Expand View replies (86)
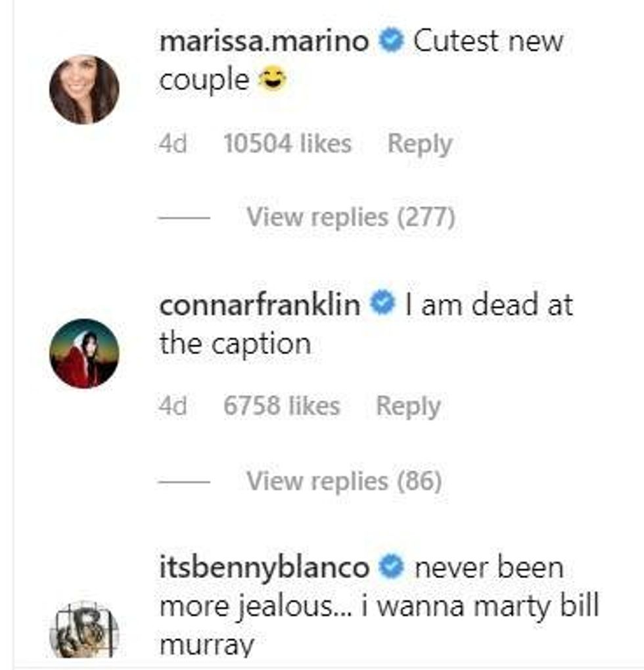The image size is (644, 670). [344, 481]
